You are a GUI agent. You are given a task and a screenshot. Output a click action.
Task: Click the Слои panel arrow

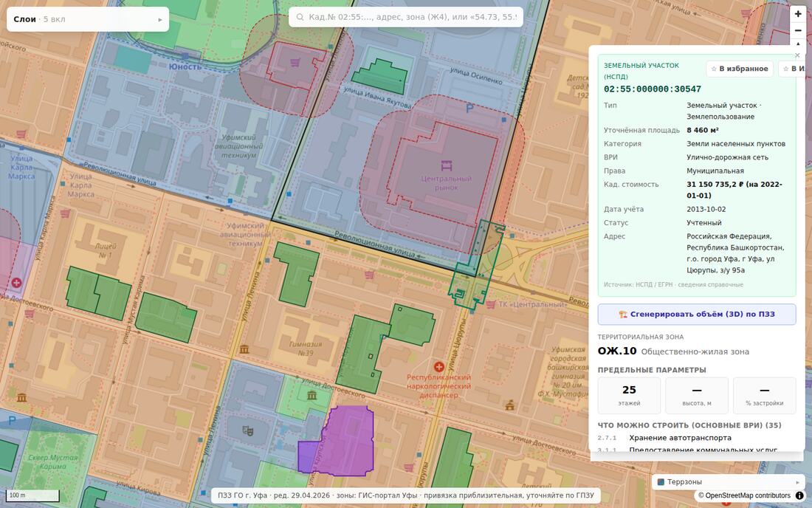(160, 20)
